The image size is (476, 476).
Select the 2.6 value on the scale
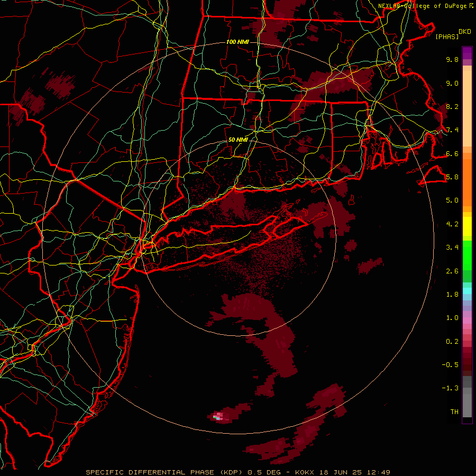point(452,271)
